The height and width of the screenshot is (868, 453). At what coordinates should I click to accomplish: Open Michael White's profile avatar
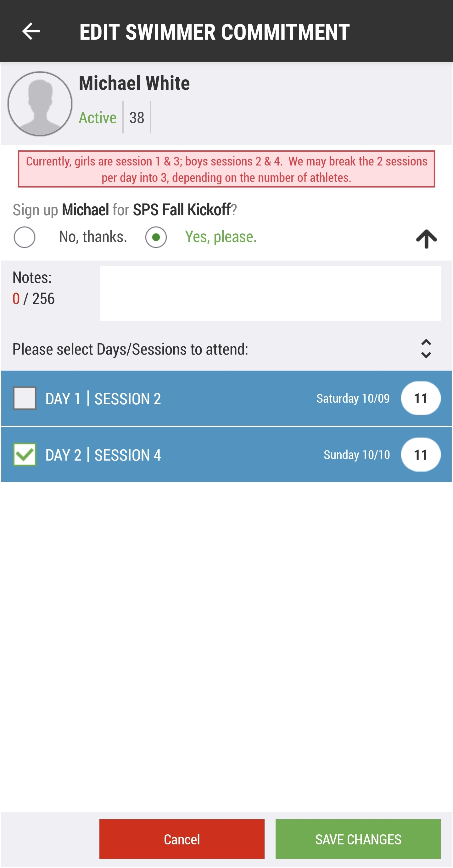(x=40, y=104)
